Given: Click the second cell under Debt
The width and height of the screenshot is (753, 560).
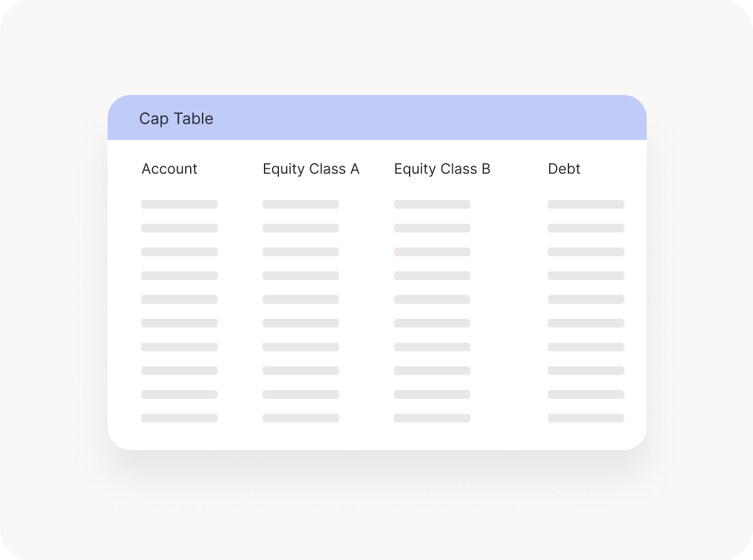Looking at the screenshot, I should [x=586, y=228].
